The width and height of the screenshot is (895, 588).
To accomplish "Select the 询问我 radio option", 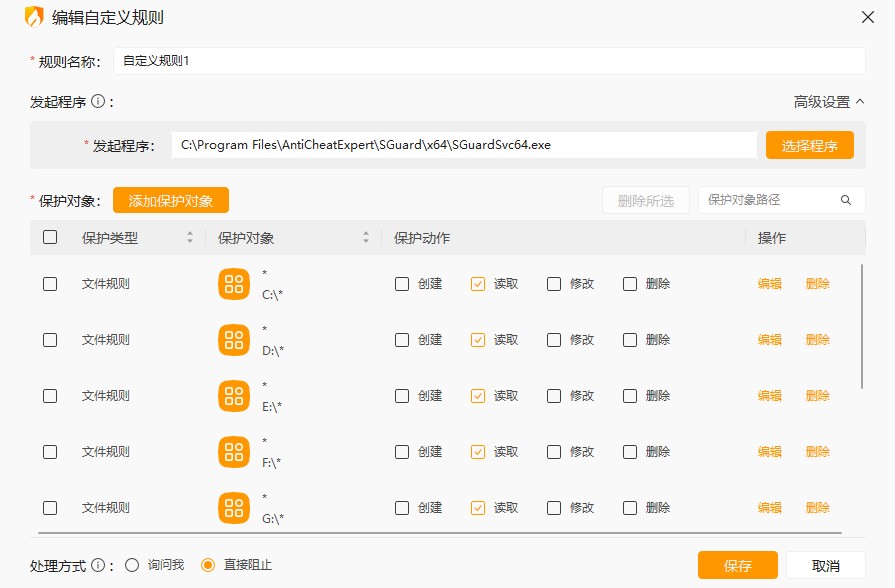I will point(132,565).
